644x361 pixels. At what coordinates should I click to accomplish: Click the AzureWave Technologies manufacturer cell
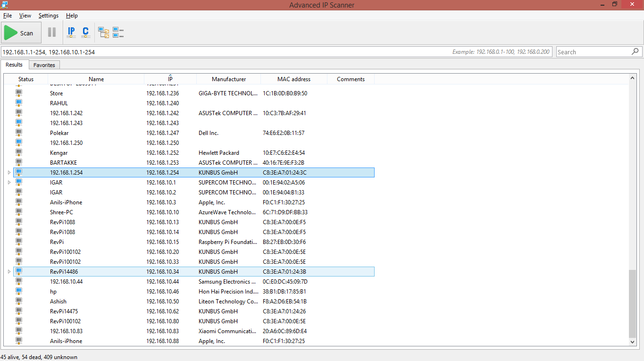click(227, 212)
